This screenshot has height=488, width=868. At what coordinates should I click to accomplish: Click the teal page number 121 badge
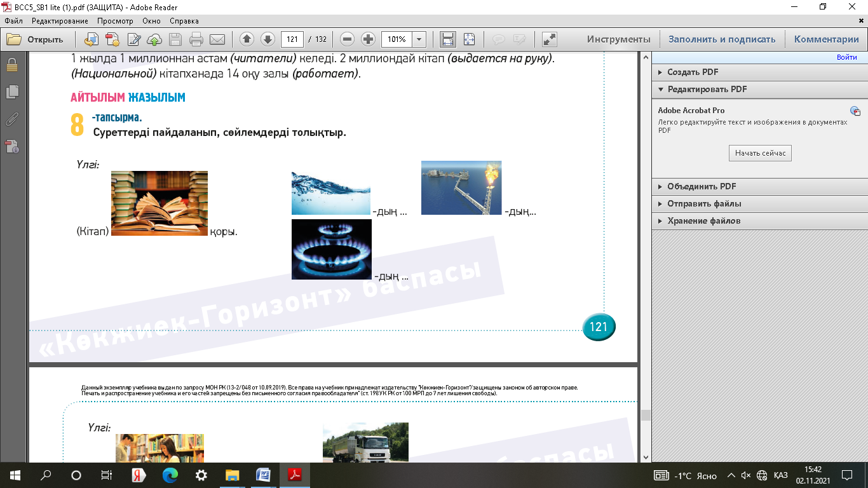tap(599, 327)
